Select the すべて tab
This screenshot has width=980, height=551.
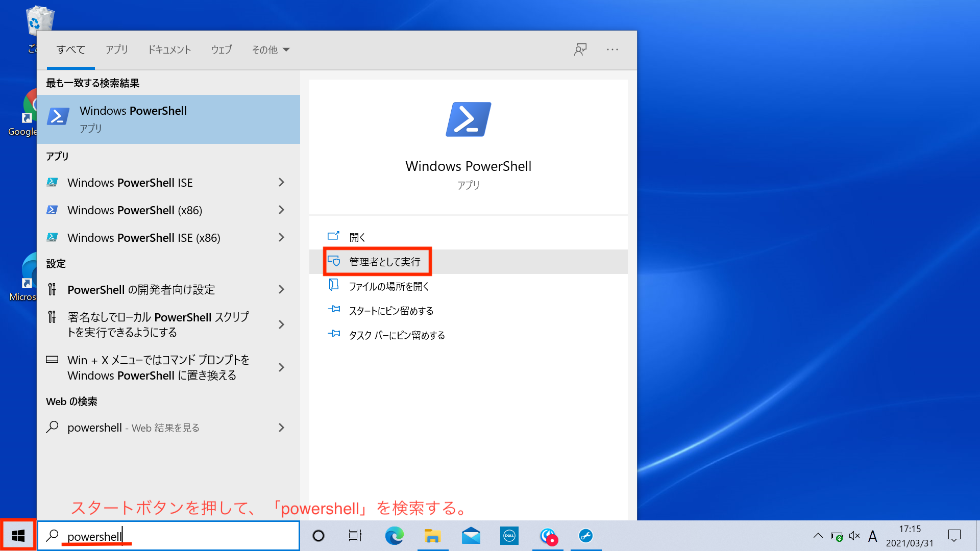coord(71,49)
